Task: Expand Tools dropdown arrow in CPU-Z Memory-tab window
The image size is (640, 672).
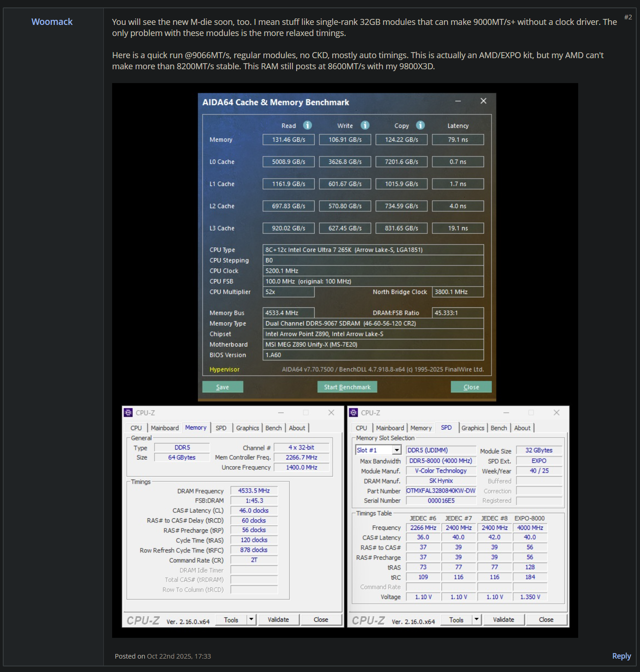Action: pos(251,619)
